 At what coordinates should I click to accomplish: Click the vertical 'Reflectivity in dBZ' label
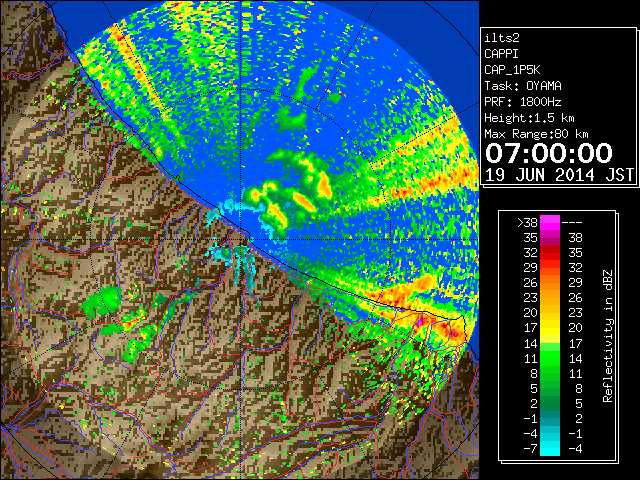click(x=608, y=336)
